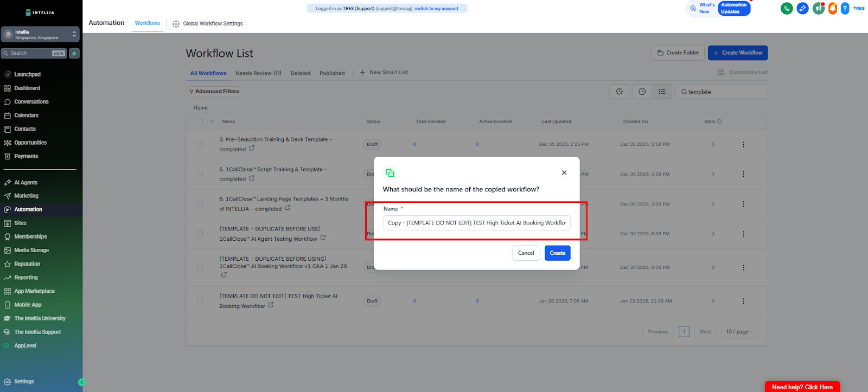
Task: Switch to the Workflows tab
Action: coord(148,23)
